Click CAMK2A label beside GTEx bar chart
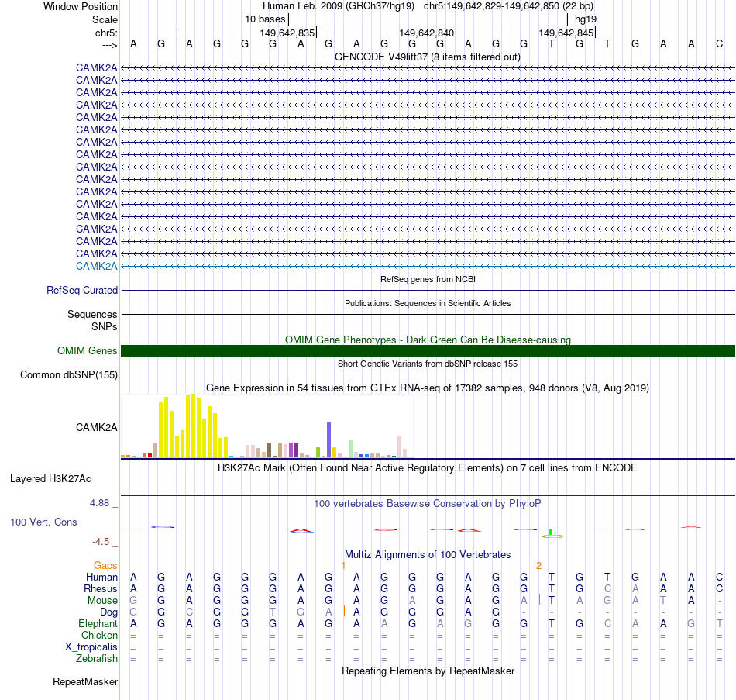The image size is (736, 700). [96, 427]
